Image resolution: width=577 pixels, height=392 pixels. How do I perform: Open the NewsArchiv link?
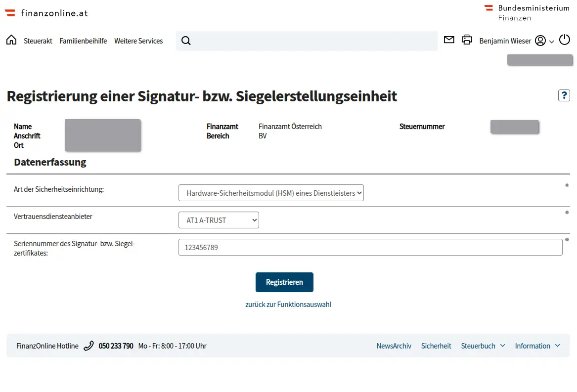click(394, 346)
